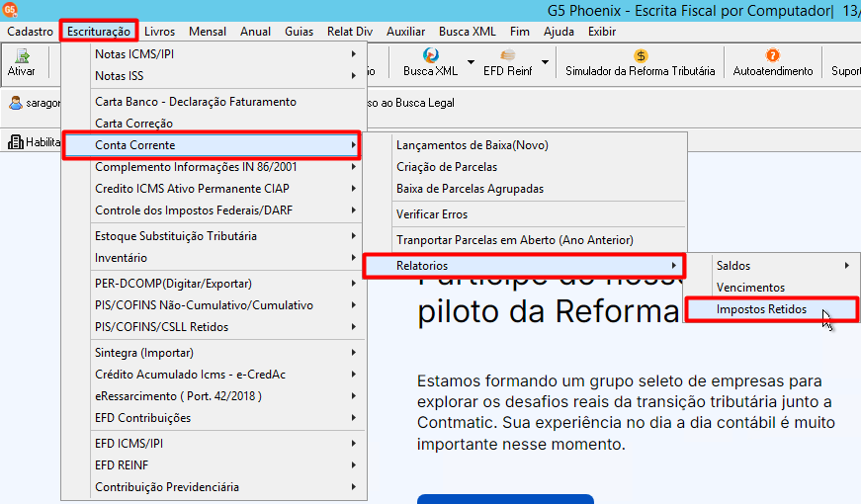This screenshot has width=861, height=504.
Task: Open the Livros menu
Action: click(x=160, y=32)
